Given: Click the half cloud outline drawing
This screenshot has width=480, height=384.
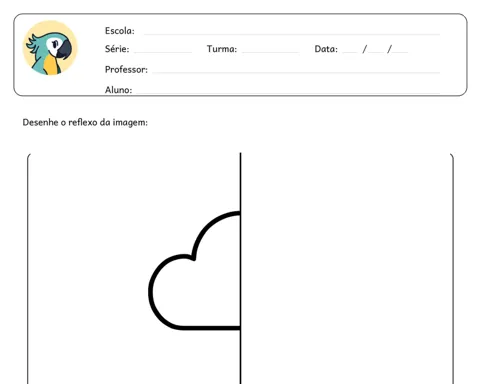Looking at the screenshot, I should coord(194,271).
